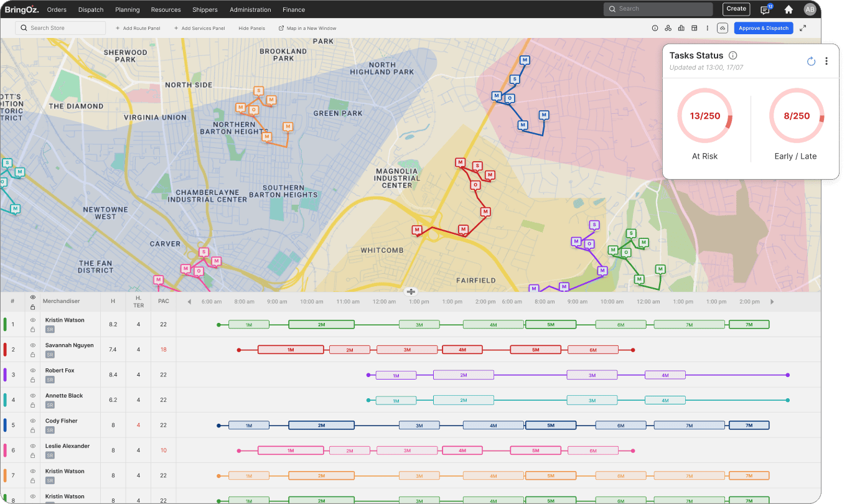Screen dimensions: 847x504
Task: Click the info icon beside Tasks Status
Action: click(733, 55)
